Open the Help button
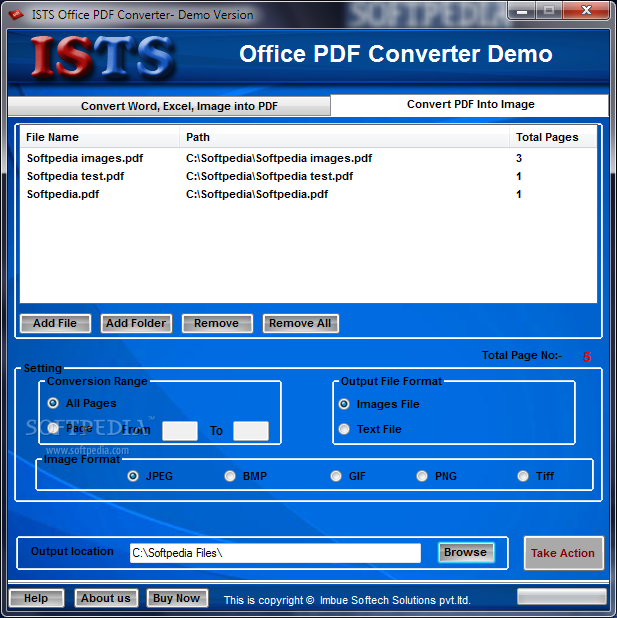 36,598
